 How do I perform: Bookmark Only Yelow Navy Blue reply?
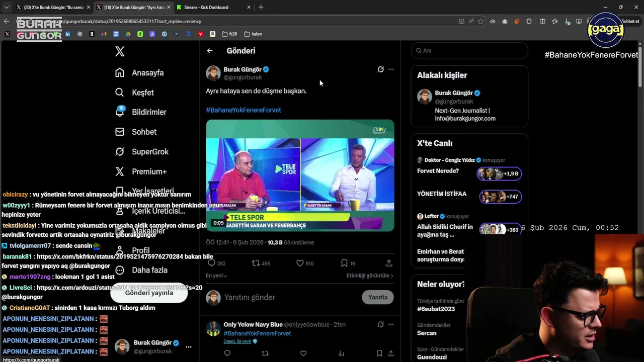[x=379, y=353]
